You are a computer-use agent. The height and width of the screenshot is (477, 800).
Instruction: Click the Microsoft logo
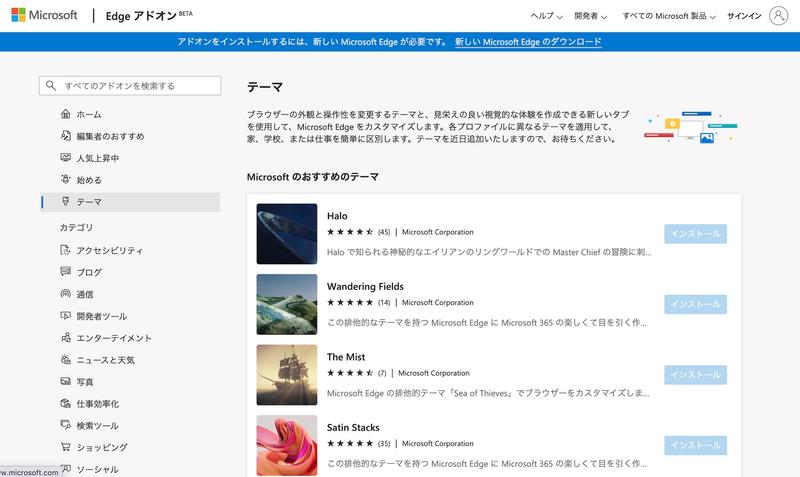(44, 15)
